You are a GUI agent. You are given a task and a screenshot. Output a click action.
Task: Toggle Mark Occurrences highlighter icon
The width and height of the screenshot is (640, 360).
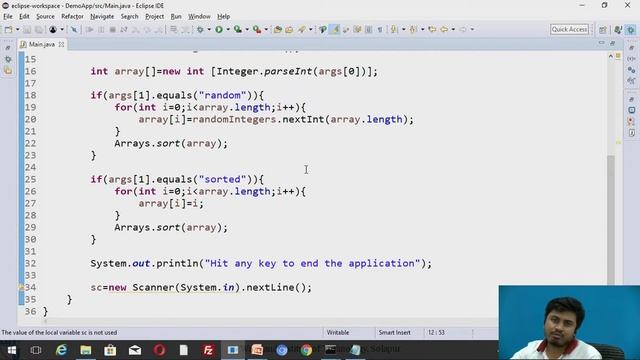coord(335,29)
